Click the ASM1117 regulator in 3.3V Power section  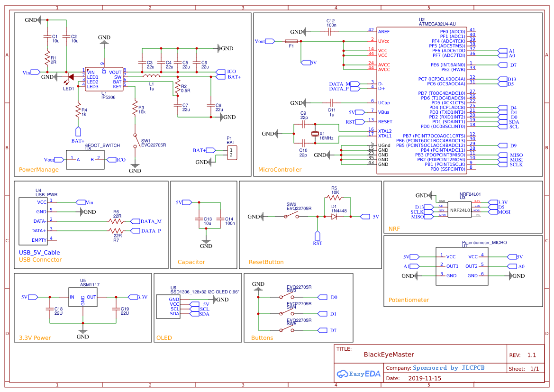(x=83, y=296)
